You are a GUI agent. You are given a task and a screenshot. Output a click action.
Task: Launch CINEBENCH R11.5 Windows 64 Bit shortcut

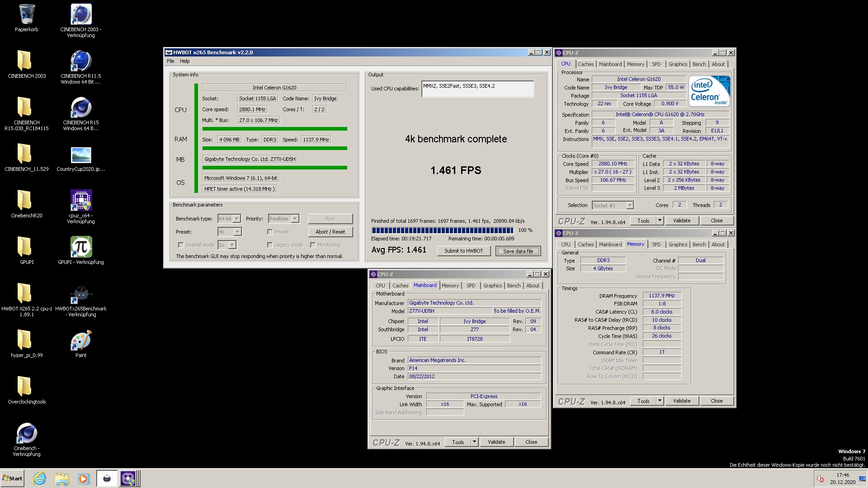point(81,67)
